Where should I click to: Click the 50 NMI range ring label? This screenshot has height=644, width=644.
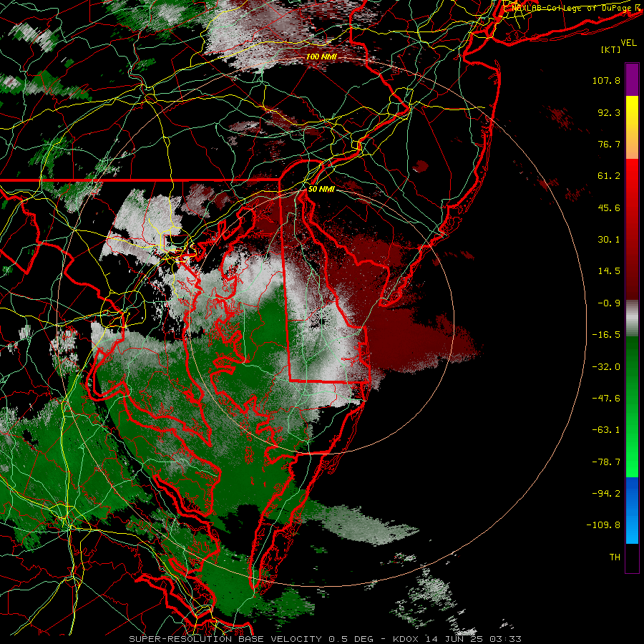click(321, 189)
